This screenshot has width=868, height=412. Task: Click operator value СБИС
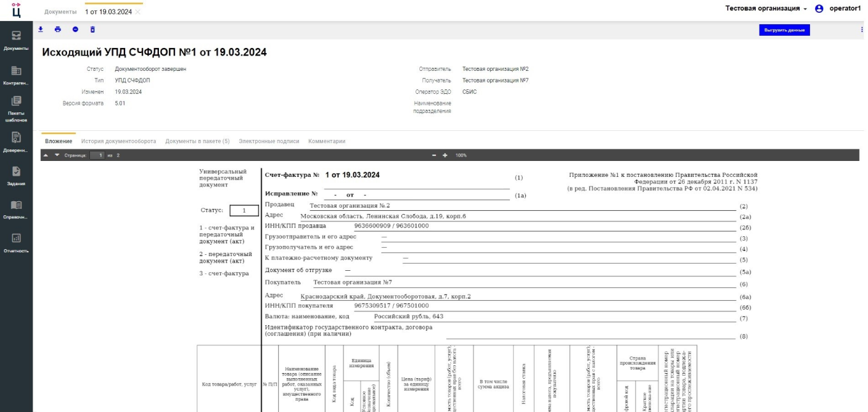469,92
